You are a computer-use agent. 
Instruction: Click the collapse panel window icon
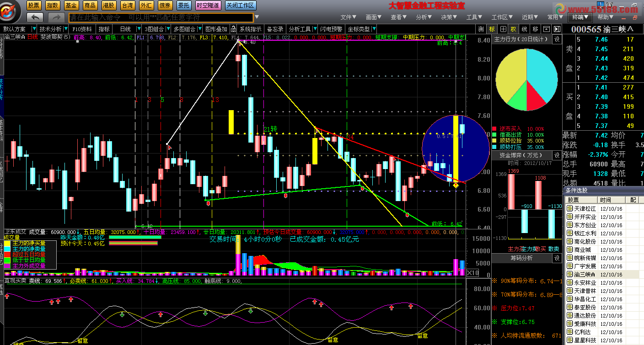[546, 29]
